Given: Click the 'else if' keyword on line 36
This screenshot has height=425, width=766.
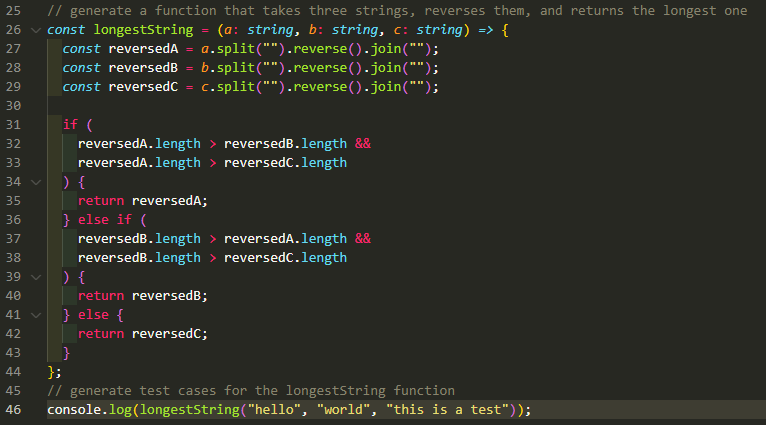Looking at the screenshot, I should pyautogui.click(x=105, y=220).
